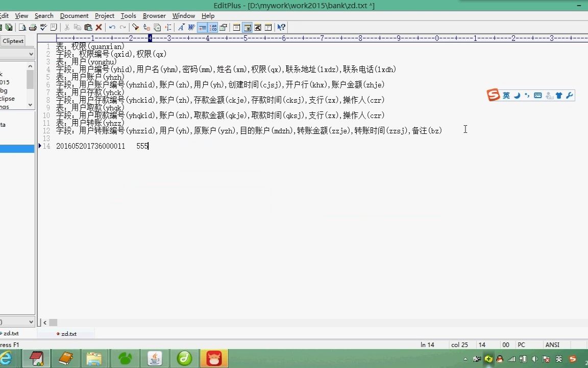The image size is (588, 368).
Task: Run the spell check toolbar icon
Action: 43,27
